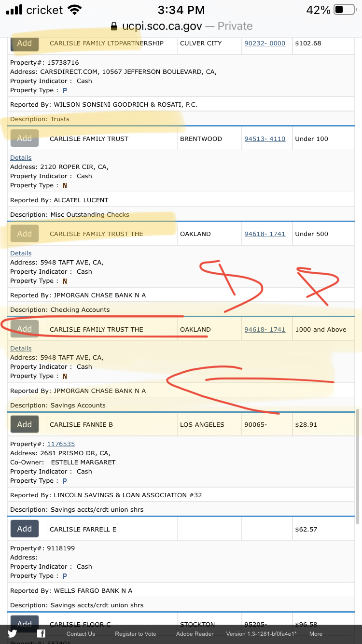Click the page vertical scrollbar thumb

click(x=357, y=467)
